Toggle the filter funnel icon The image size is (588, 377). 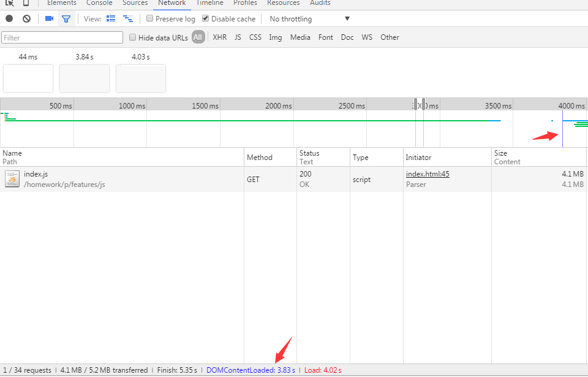point(66,19)
